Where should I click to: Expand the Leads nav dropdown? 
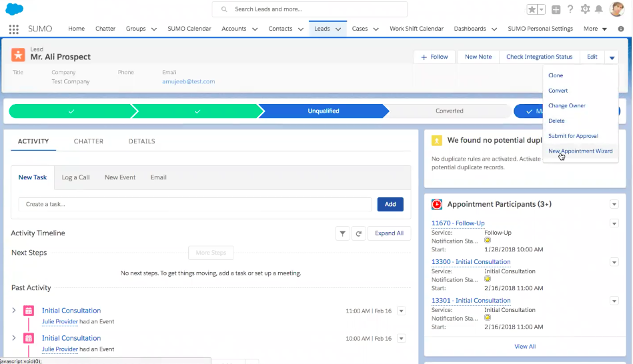coord(338,29)
